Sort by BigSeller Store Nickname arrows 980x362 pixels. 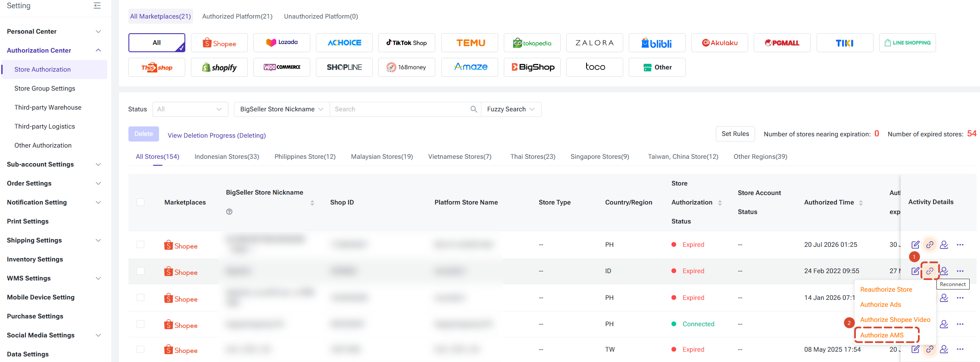(x=312, y=203)
